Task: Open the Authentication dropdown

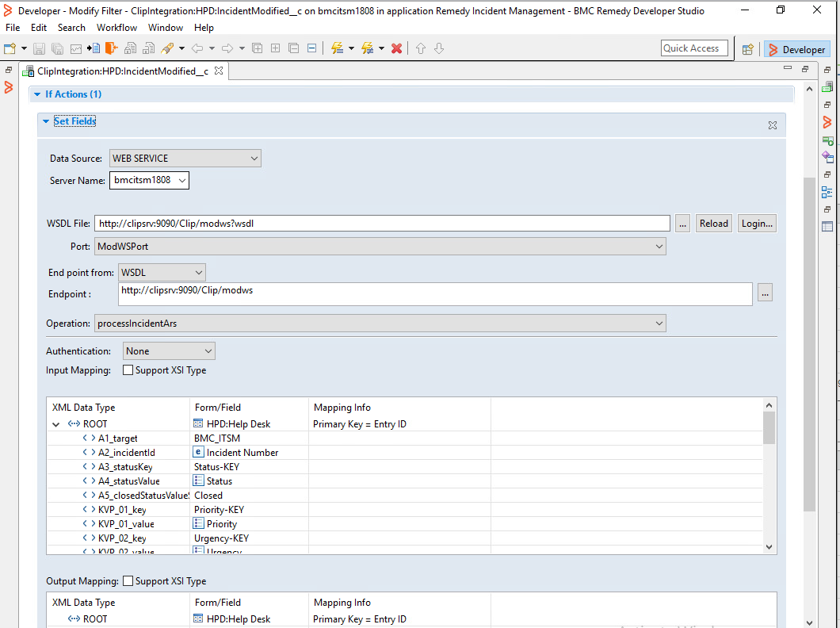Action: (x=169, y=351)
